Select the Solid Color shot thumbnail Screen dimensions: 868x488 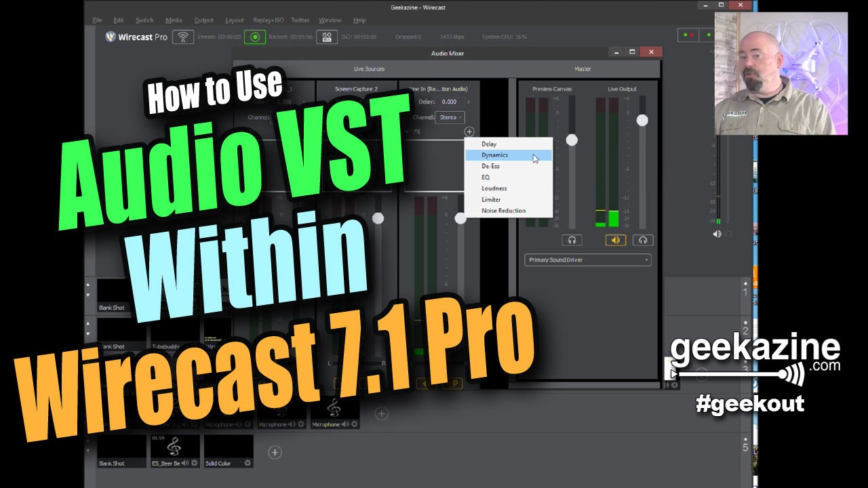coord(229,451)
